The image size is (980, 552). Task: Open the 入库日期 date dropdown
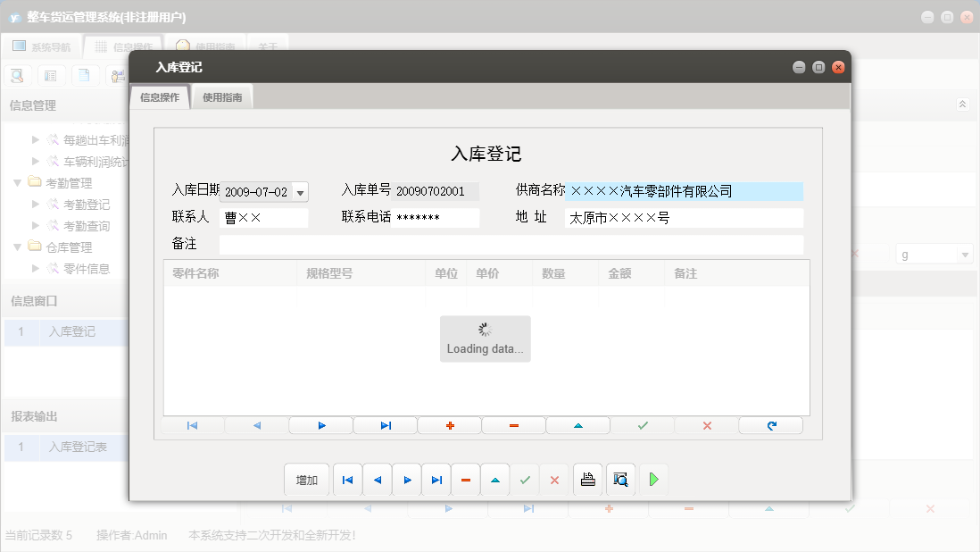point(299,191)
